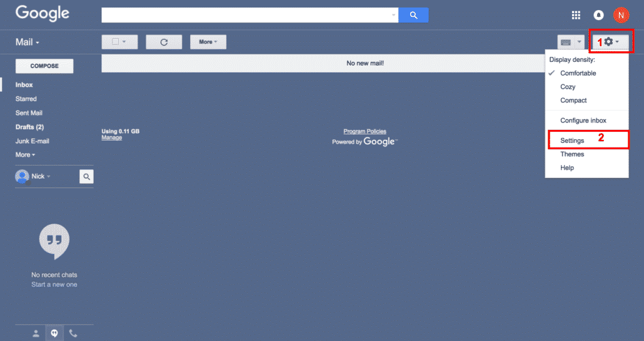Open the Sent Mail folder

tap(29, 113)
